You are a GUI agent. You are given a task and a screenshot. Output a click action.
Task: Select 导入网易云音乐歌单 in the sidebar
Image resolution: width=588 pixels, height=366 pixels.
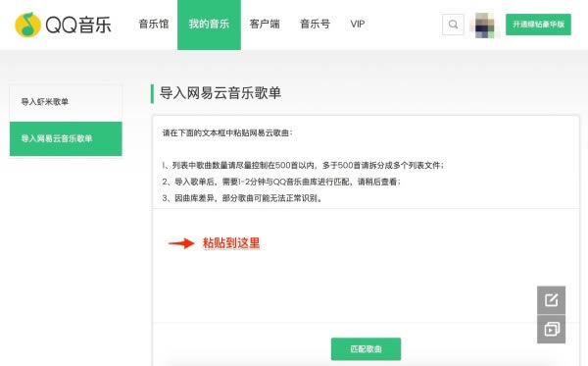pos(66,138)
